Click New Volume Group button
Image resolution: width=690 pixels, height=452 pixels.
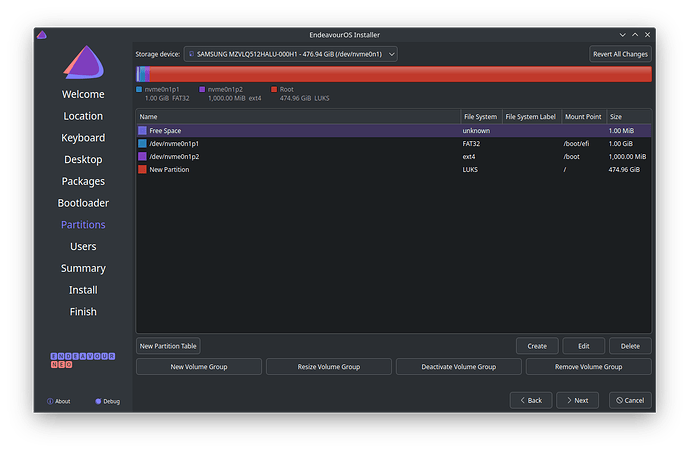tap(199, 367)
